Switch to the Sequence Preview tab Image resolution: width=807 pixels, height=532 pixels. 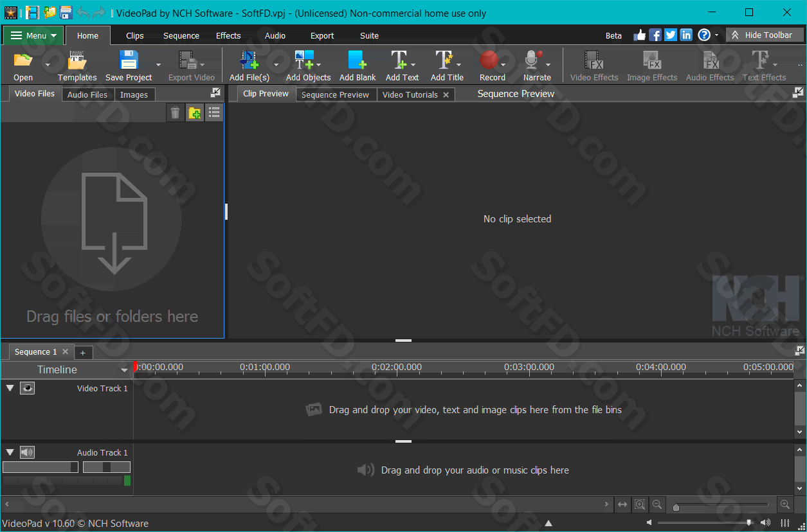336,94
